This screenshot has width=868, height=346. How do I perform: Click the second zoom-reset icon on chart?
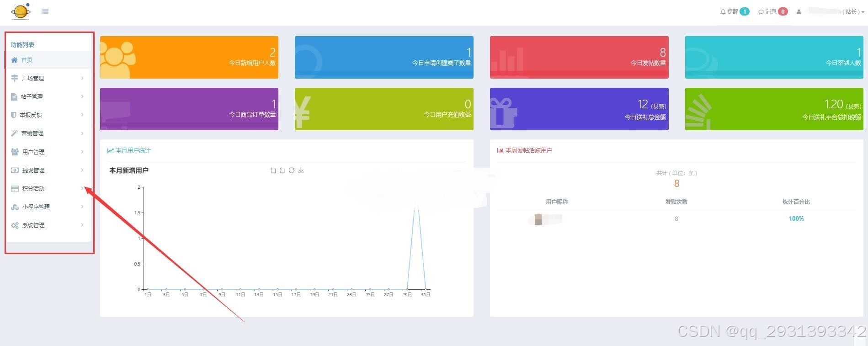282,170
